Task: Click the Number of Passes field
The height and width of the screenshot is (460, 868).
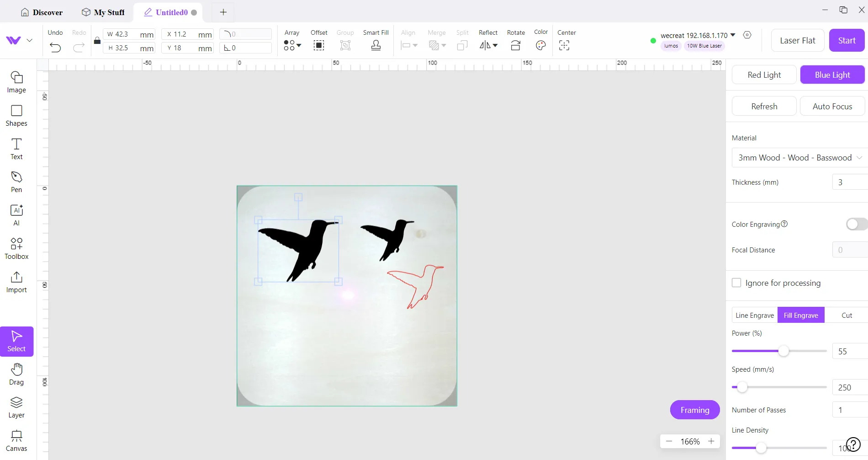Action: coord(850,410)
